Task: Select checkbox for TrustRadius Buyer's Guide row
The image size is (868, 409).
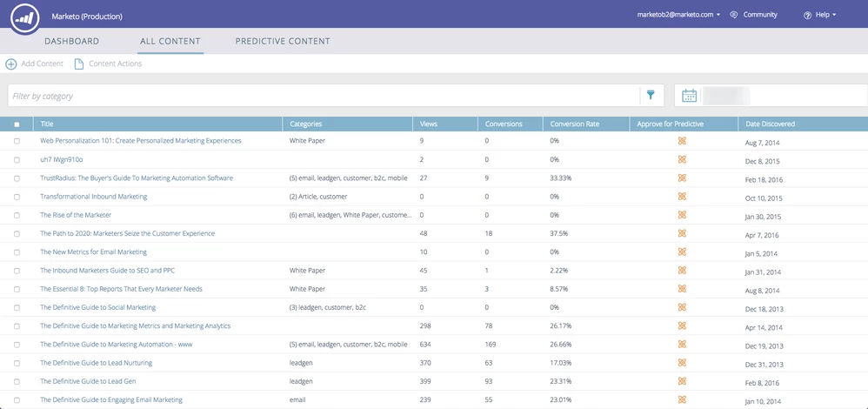Action: 17,178
